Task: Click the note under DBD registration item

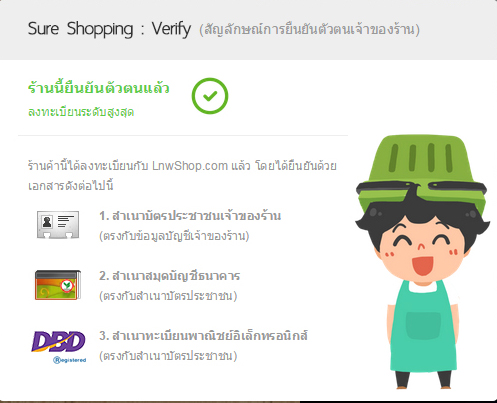Action: 168,356
